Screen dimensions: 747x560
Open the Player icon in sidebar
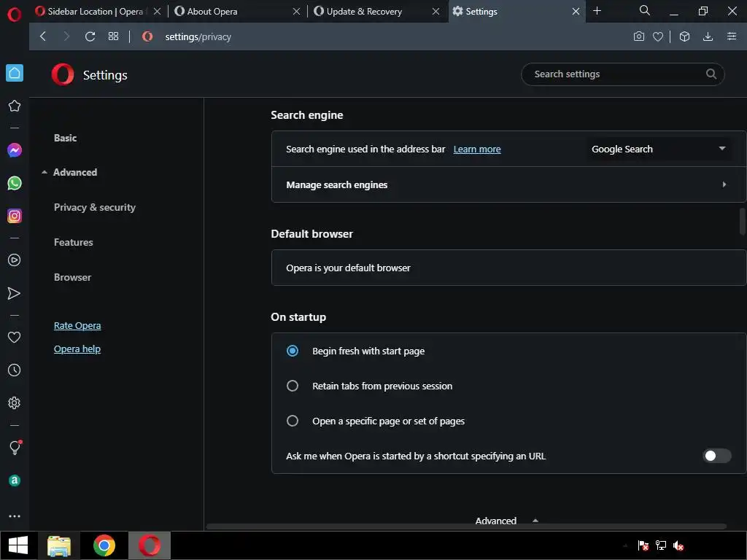point(15,260)
